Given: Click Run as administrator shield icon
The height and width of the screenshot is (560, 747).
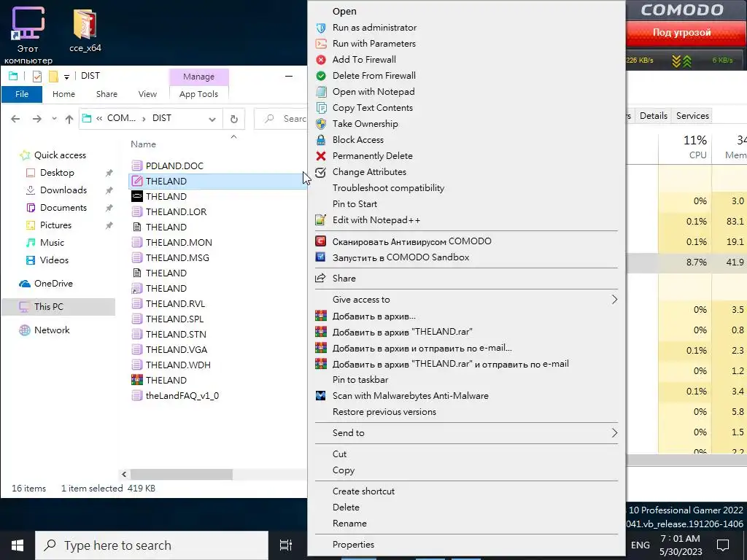Looking at the screenshot, I should click(x=321, y=28).
